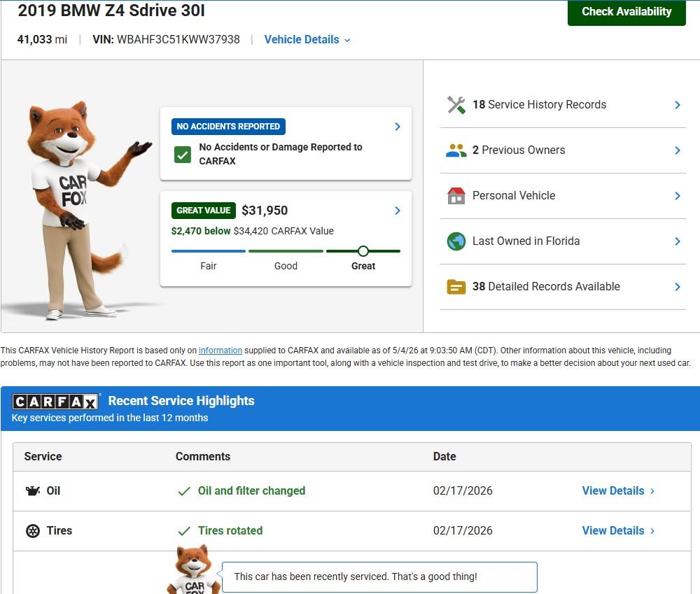Click the Great Value badge
The image size is (700, 594).
[204, 210]
